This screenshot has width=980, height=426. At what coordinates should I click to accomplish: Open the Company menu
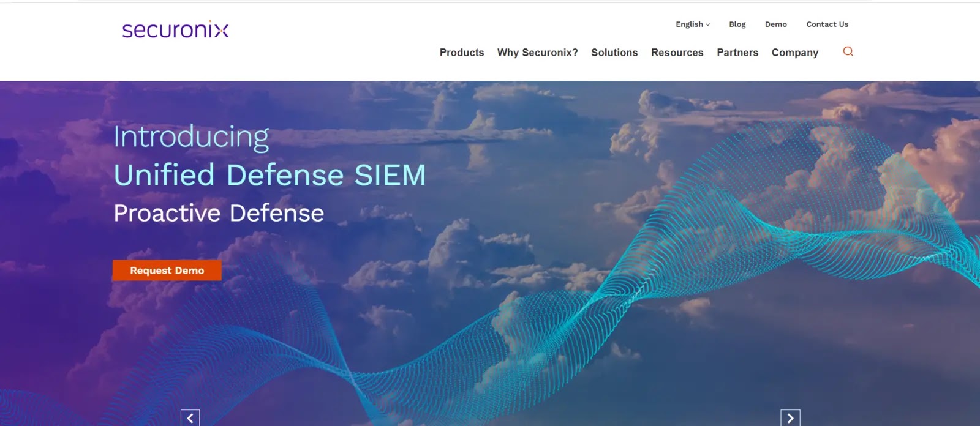click(x=794, y=53)
